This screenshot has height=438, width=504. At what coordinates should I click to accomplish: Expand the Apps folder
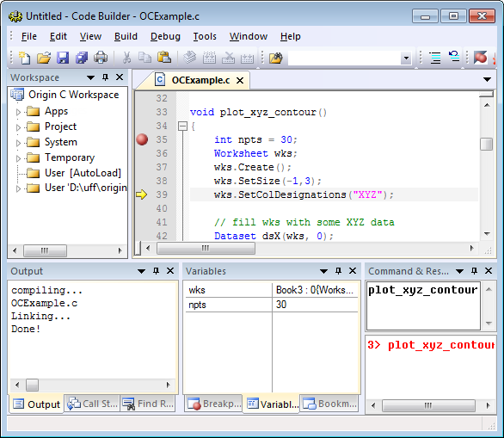[x=18, y=112]
